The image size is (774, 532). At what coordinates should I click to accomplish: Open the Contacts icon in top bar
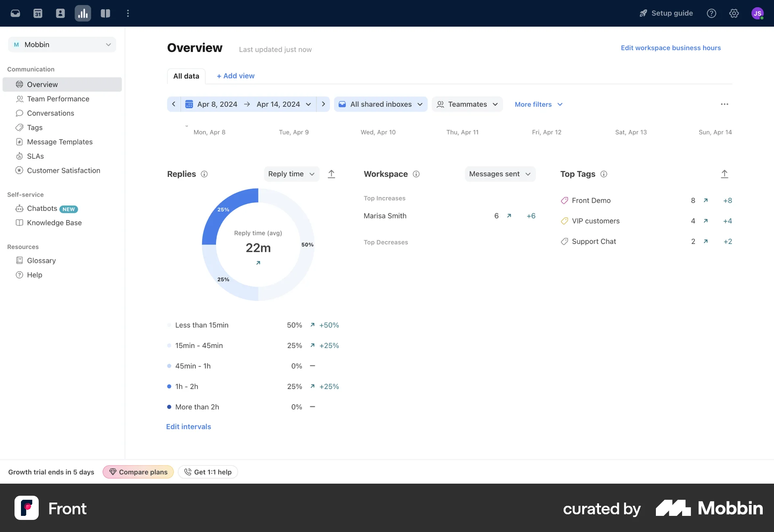60,13
